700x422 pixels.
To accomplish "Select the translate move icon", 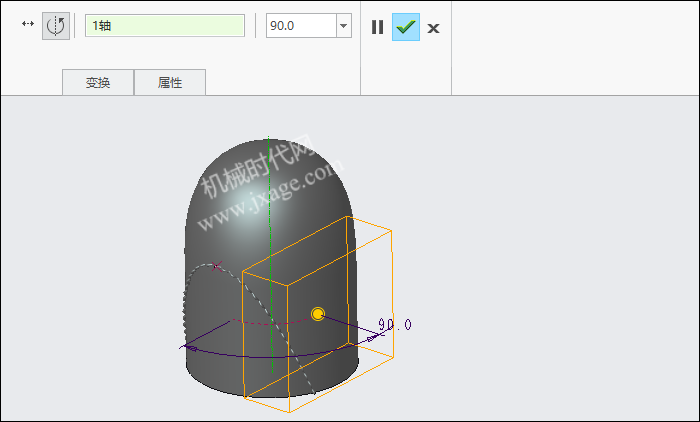I will click(x=28, y=24).
